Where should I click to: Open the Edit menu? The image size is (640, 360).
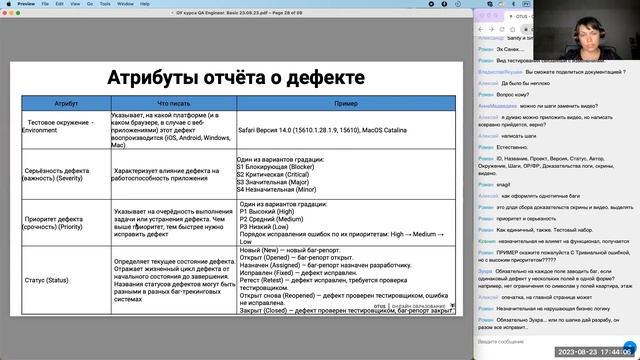(60, 4)
